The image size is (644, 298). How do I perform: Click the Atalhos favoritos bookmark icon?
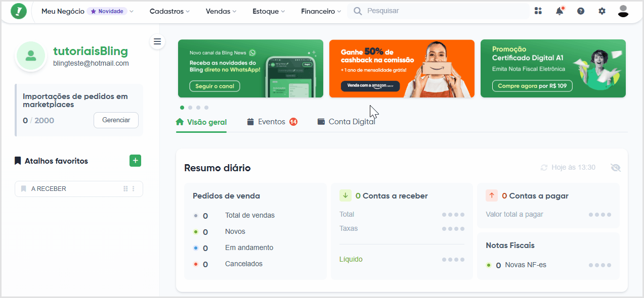click(18, 161)
